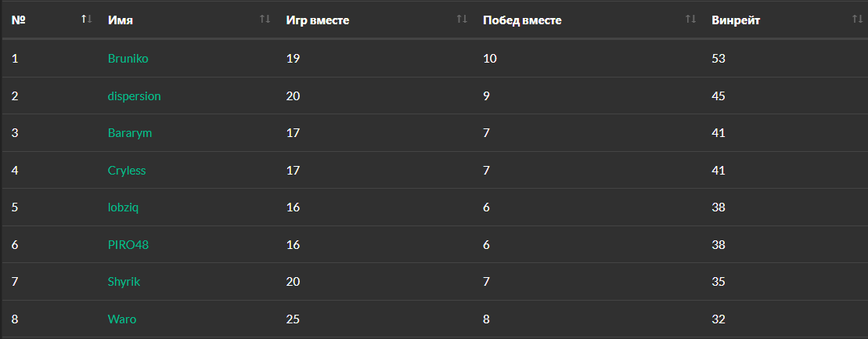868x339 pixels.
Task: Click the sort arrows in the № column
Action: (x=86, y=19)
